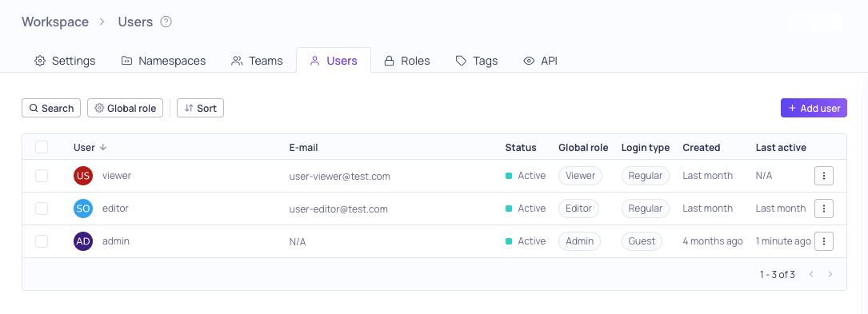Tick the select-all checkbox in header
Screen dimensions: 868x314
[x=42, y=147]
